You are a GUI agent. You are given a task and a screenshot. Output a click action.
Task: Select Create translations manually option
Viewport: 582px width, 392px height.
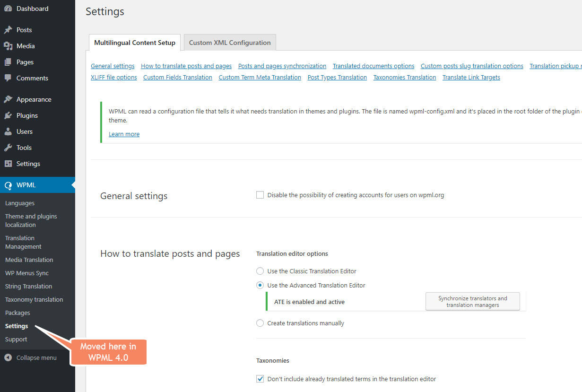coord(260,323)
